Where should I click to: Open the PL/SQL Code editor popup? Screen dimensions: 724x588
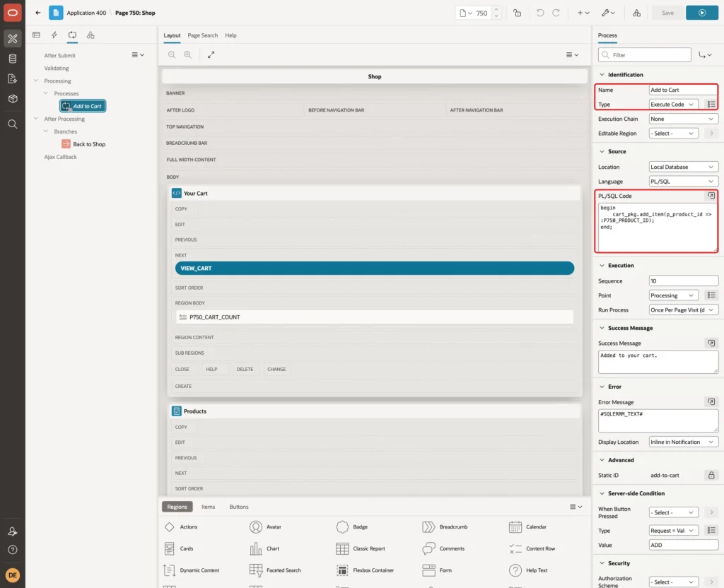click(x=711, y=196)
